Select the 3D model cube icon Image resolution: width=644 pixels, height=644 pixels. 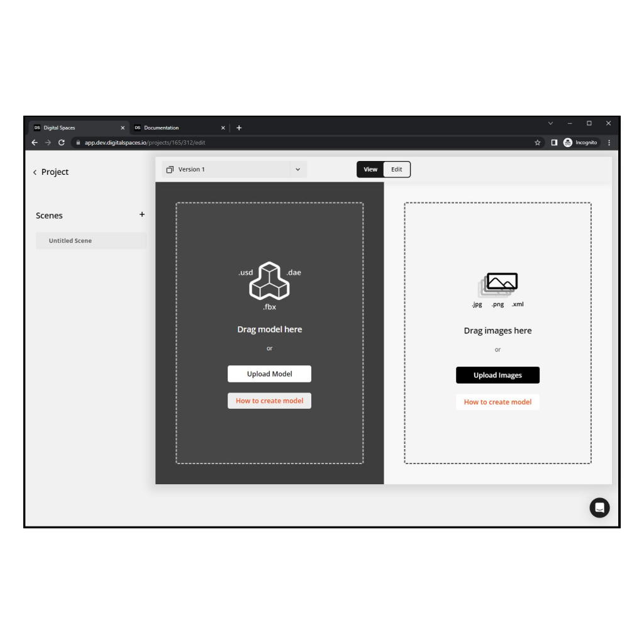[269, 283]
